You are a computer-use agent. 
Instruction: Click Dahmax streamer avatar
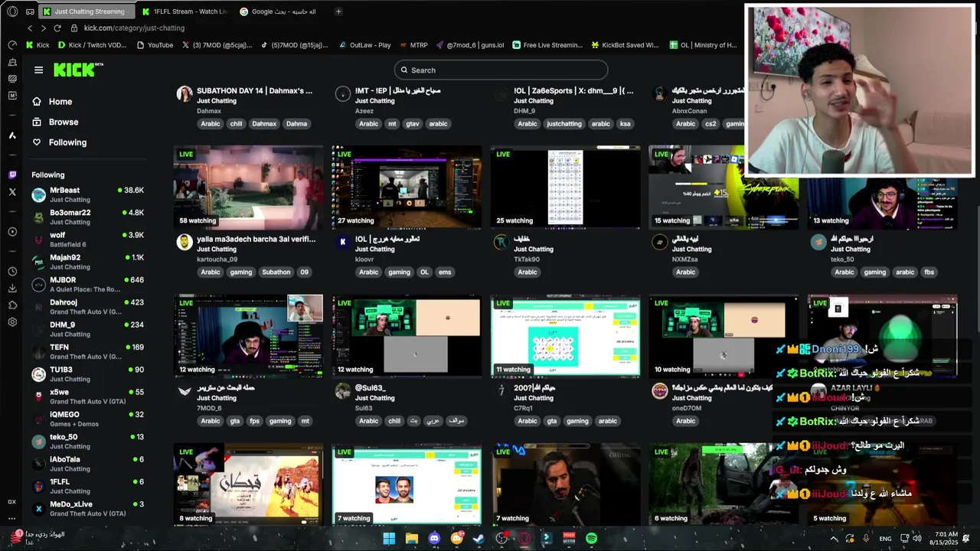(185, 94)
